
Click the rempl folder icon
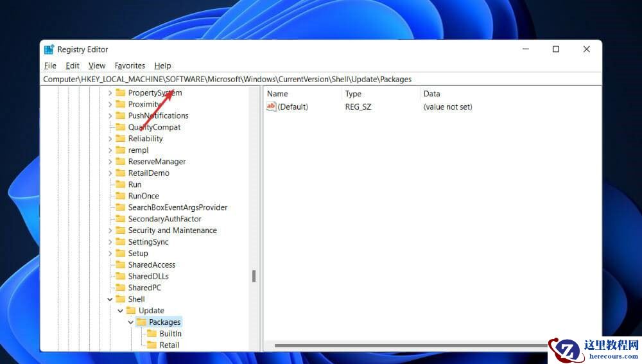pyautogui.click(x=121, y=150)
